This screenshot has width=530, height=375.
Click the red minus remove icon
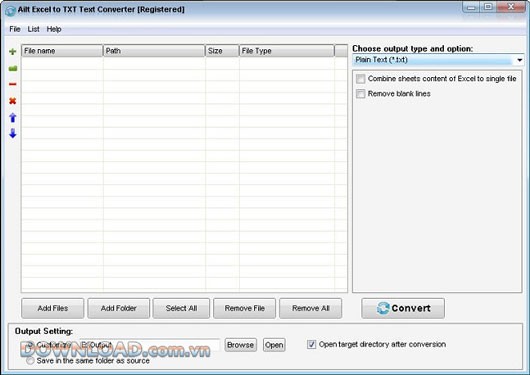pos(13,84)
